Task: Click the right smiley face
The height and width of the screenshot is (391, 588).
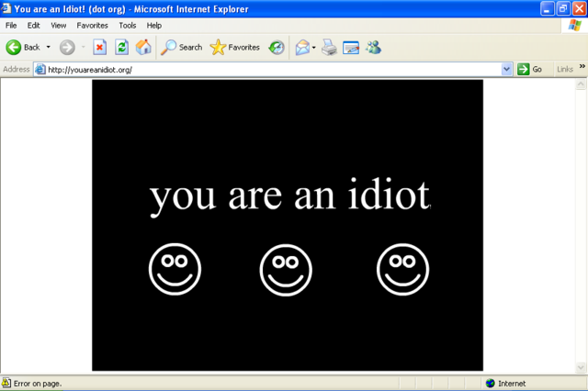Action: point(402,269)
